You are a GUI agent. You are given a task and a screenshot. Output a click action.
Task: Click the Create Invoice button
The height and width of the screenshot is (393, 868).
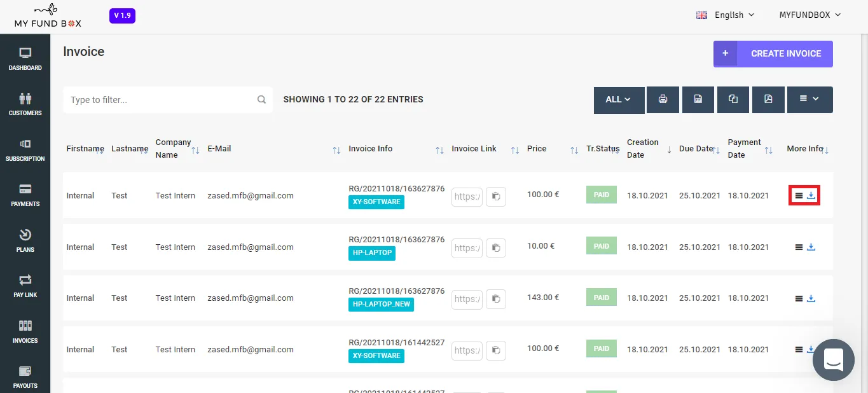pyautogui.click(x=773, y=54)
